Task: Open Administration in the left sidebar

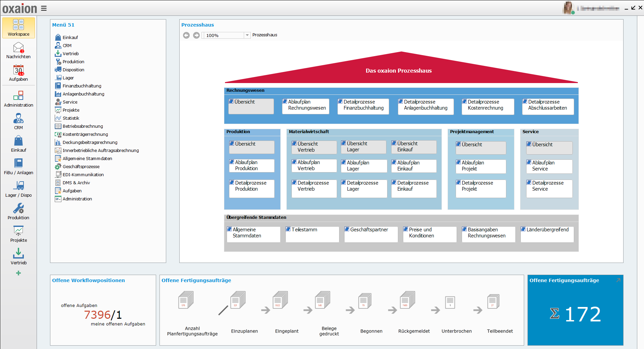Action: [x=18, y=96]
